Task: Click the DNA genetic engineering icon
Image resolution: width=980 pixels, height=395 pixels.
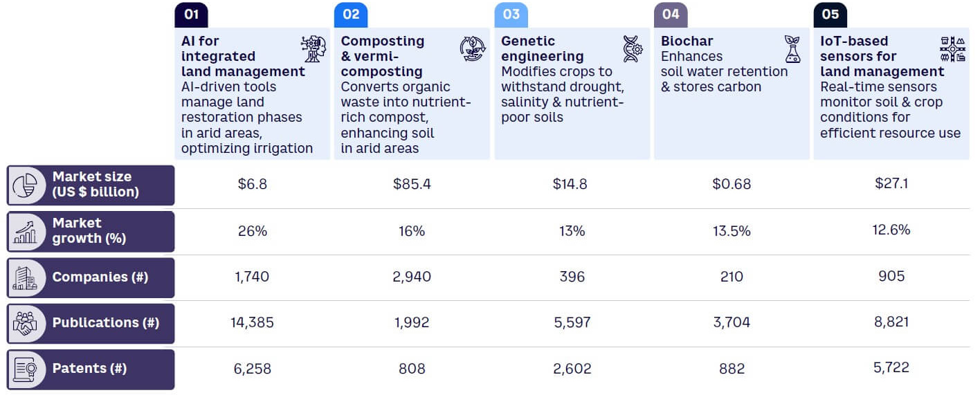Action: point(633,49)
